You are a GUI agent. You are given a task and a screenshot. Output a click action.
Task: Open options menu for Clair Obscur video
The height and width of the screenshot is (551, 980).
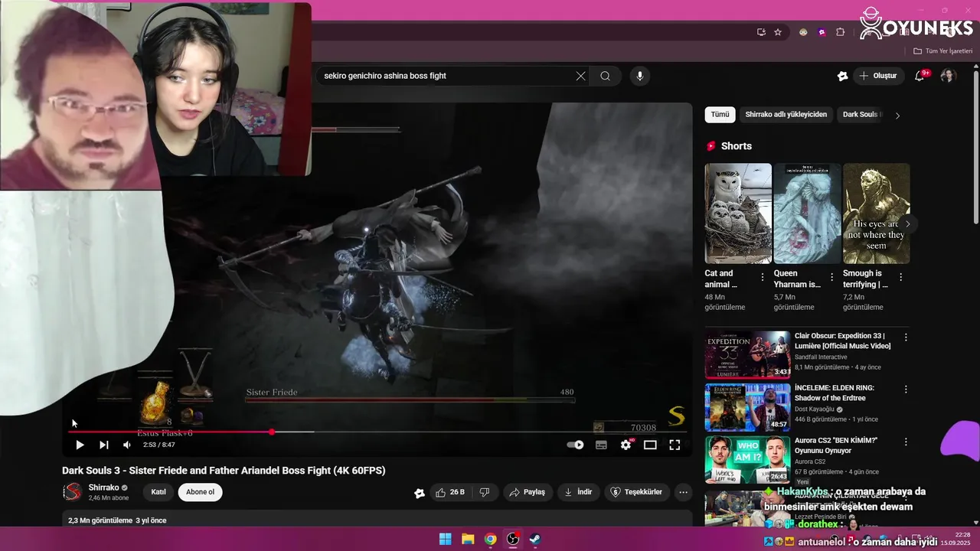tap(906, 337)
